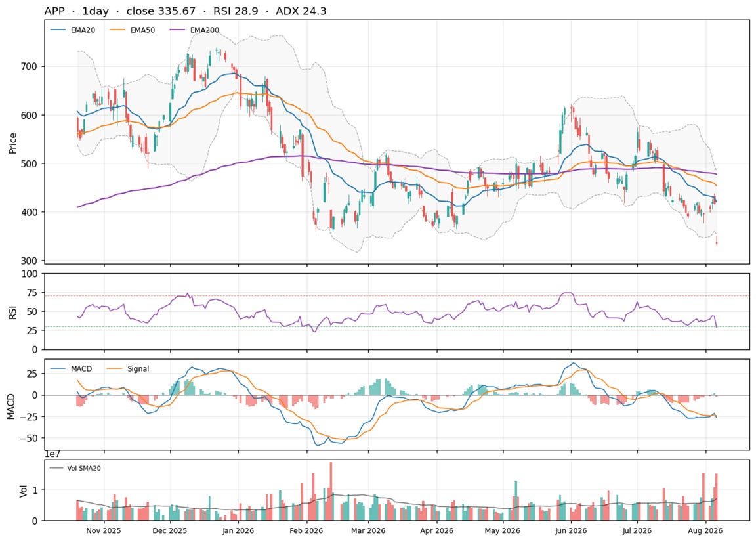
Task: Click the EMA20 legend label
Action: [83, 30]
